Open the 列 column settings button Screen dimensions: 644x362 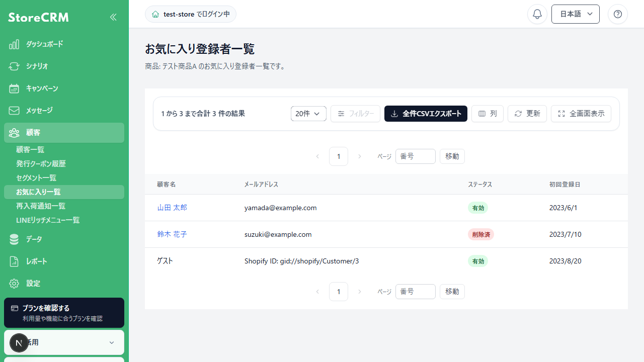[x=488, y=114]
